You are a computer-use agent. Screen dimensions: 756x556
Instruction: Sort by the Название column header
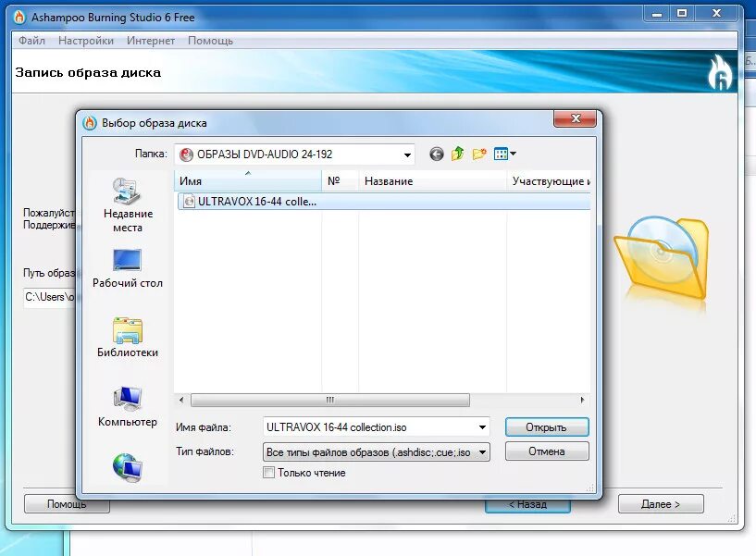tap(432, 180)
